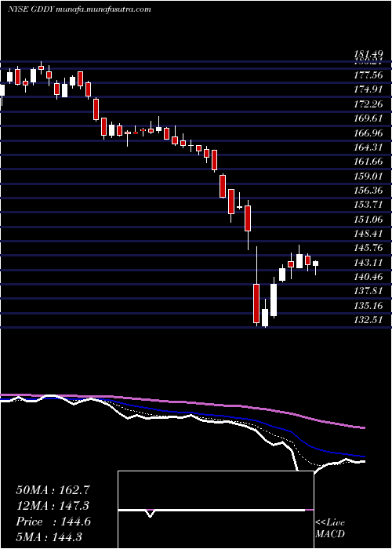The width and height of the screenshot is (392, 549).
Task: Click the 12MA : 147.3 readout
Action: [53, 506]
